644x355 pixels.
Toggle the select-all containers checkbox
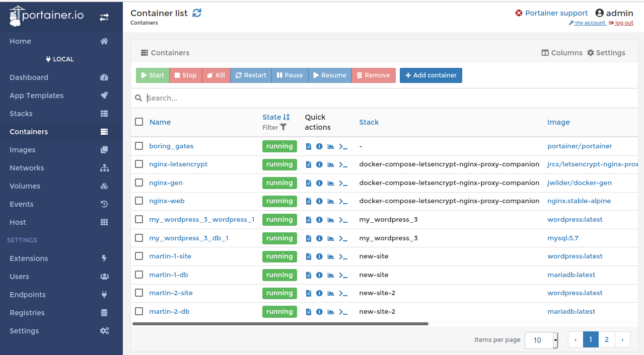tap(139, 122)
